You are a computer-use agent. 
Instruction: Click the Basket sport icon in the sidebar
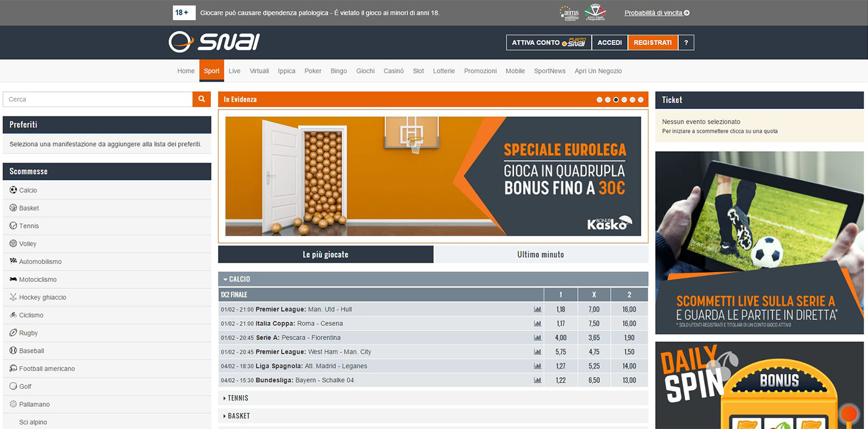click(13, 208)
